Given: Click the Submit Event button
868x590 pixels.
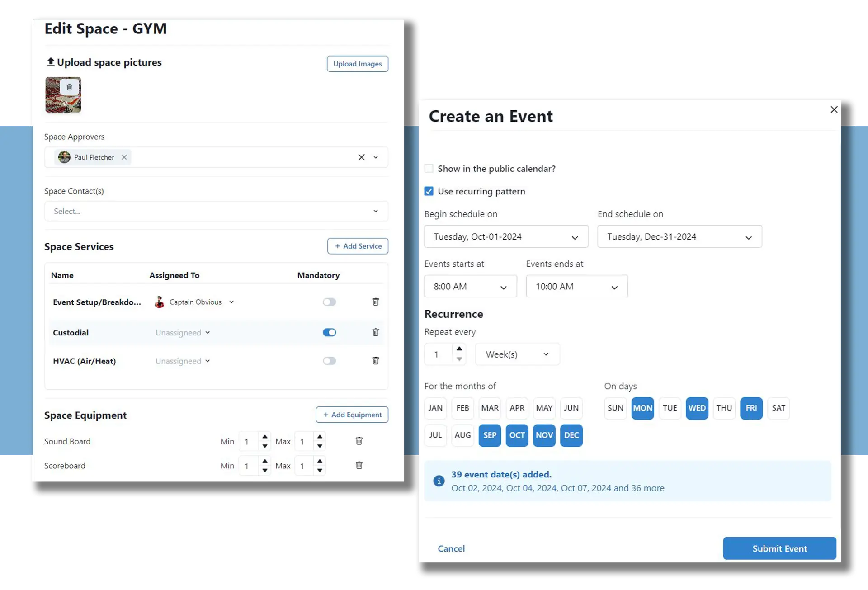Looking at the screenshot, I should coord(779,548).
